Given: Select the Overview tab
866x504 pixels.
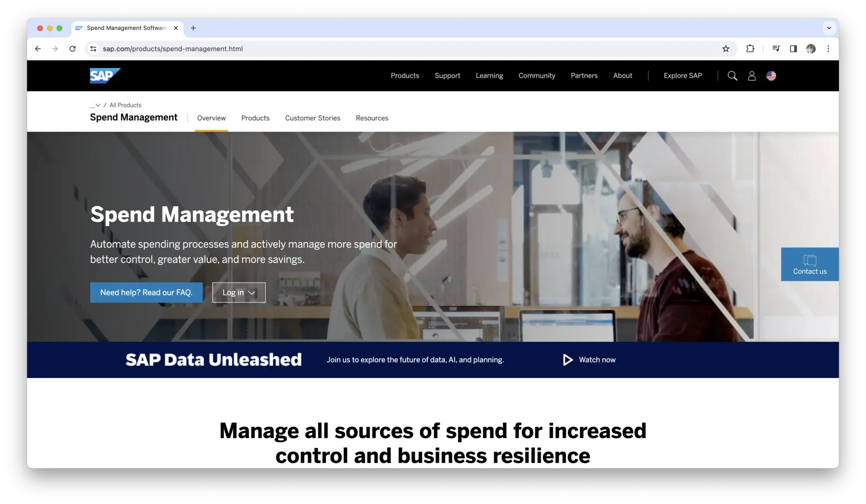Looking at the screenshot, I should tap(211, 118).
